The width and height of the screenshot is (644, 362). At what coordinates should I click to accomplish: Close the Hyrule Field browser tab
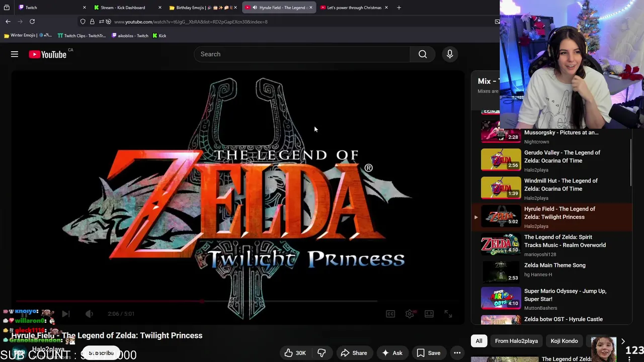310,8
